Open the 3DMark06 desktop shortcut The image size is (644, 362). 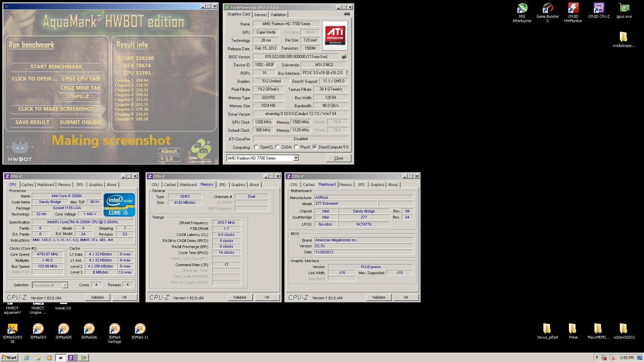click(x=89, y=331)
